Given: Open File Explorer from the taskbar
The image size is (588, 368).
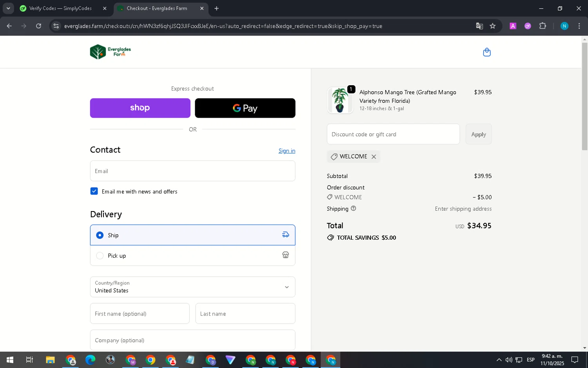Looking at the screenshot, I should coord(50,360).
